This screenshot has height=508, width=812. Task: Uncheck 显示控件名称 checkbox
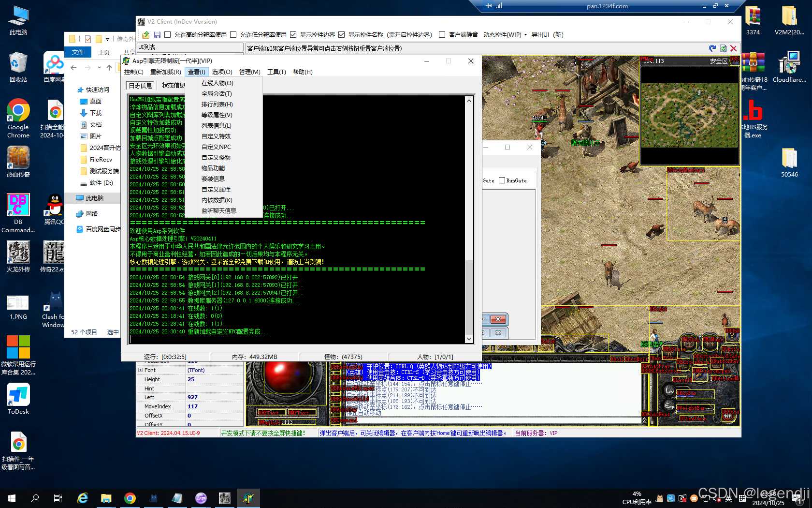click(341, 35)
